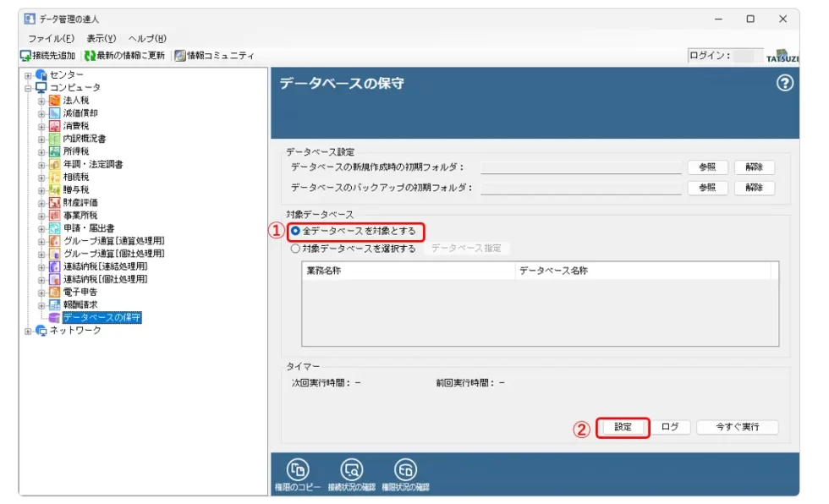Collapse the コンピュータ tree node

[28, 88]
